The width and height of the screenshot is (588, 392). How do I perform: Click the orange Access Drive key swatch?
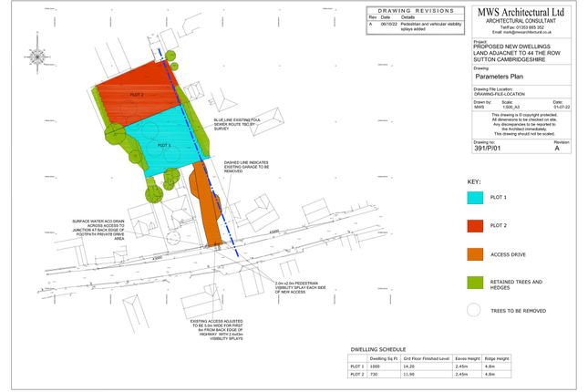pyautogui.click(x=476, y=253)
